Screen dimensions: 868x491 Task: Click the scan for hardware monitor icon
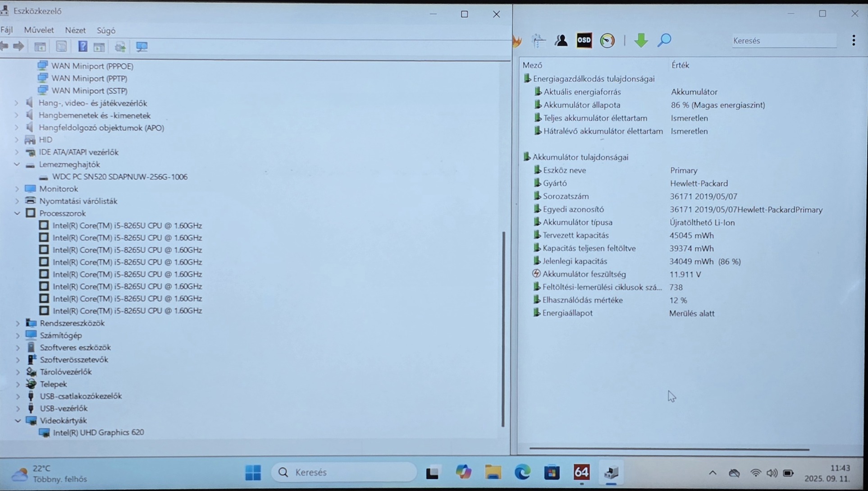142,46
